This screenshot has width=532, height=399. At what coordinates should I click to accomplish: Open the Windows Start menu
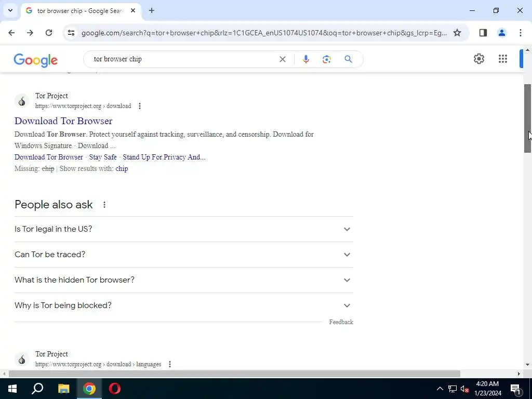12,389
